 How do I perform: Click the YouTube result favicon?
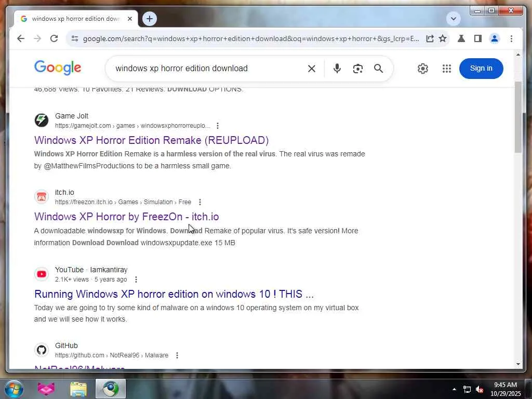pyautogui.click(x=42, y=274)
